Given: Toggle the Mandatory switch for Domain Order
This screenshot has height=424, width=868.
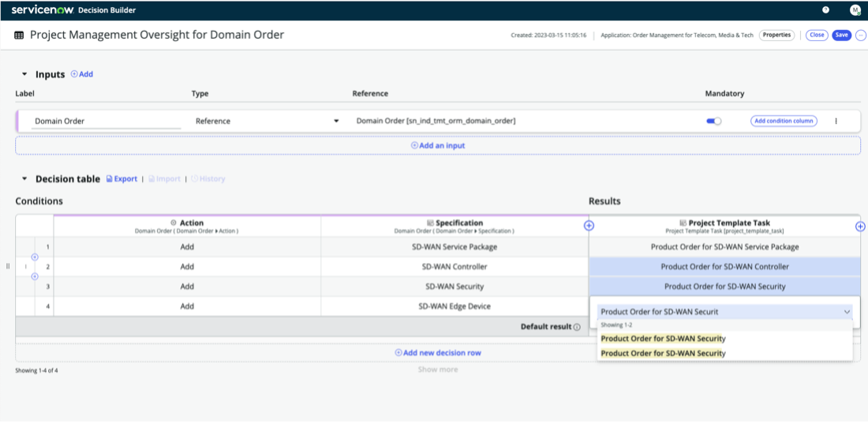Looking at the screenshot, I should coord(713,121).
